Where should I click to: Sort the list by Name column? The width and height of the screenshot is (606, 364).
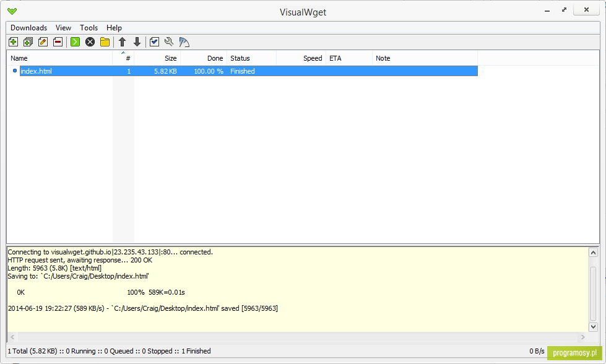click(59, 58)
